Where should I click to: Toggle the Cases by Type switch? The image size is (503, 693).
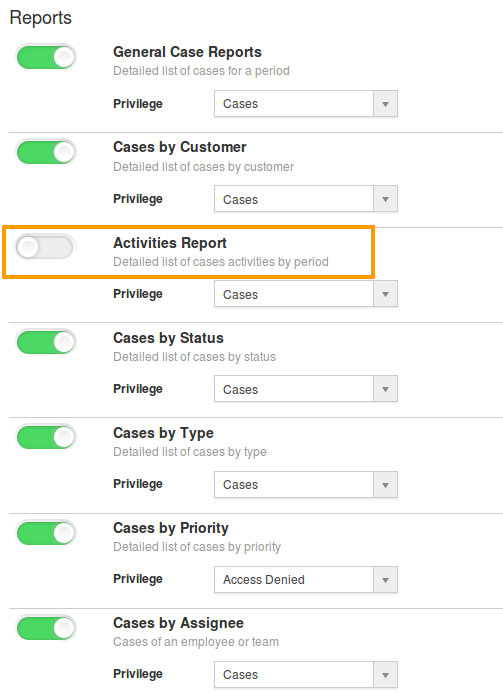click(46, 438)
